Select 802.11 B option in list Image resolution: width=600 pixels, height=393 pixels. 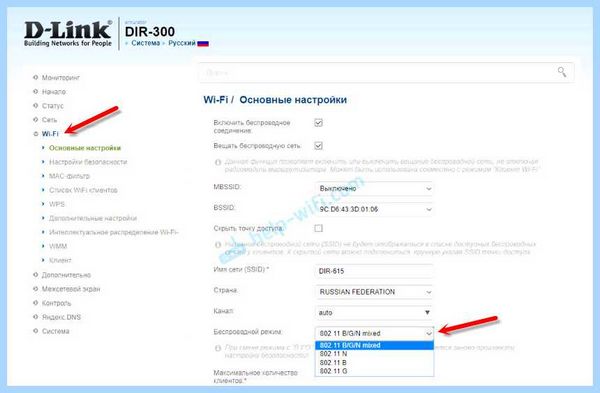[x=374, y=362]
